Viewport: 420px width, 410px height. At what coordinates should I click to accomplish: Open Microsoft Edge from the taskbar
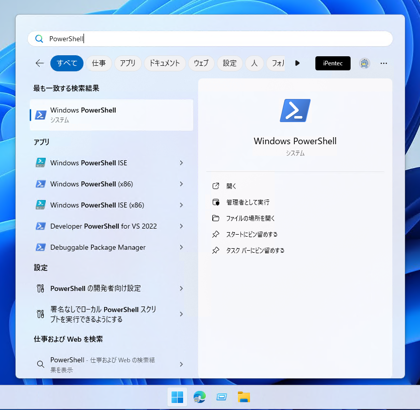(x=199, y=397)
